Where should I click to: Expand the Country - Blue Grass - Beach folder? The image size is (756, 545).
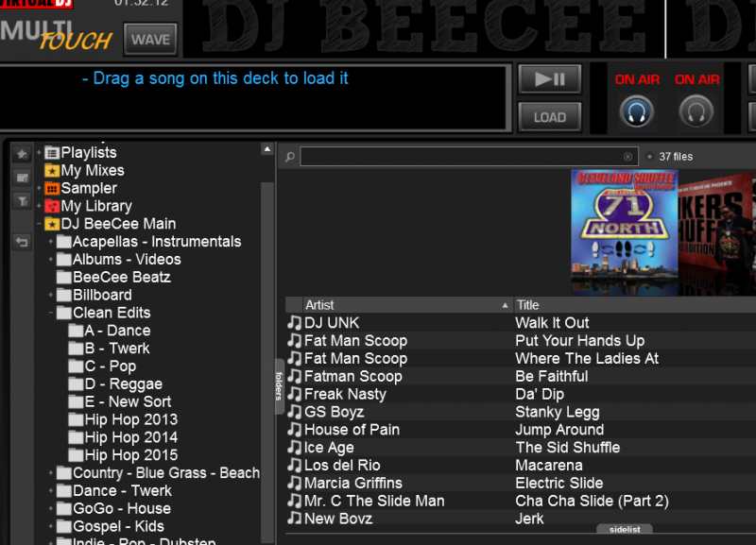coord(51,473)
